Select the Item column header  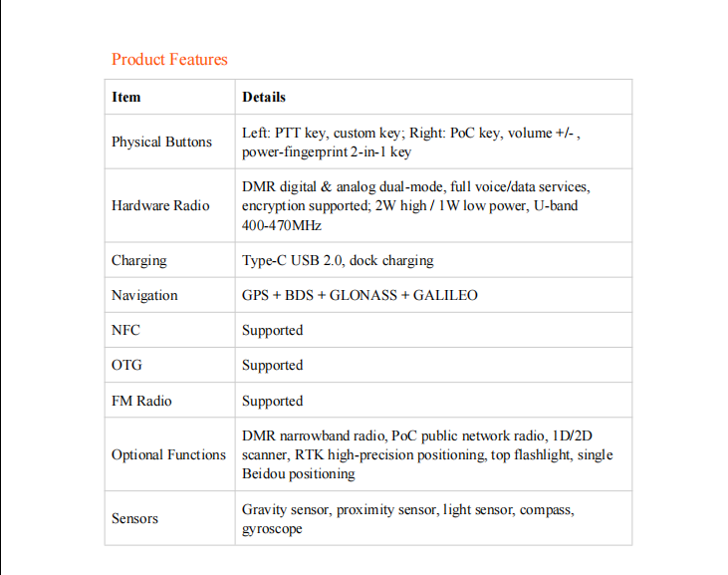126,97
